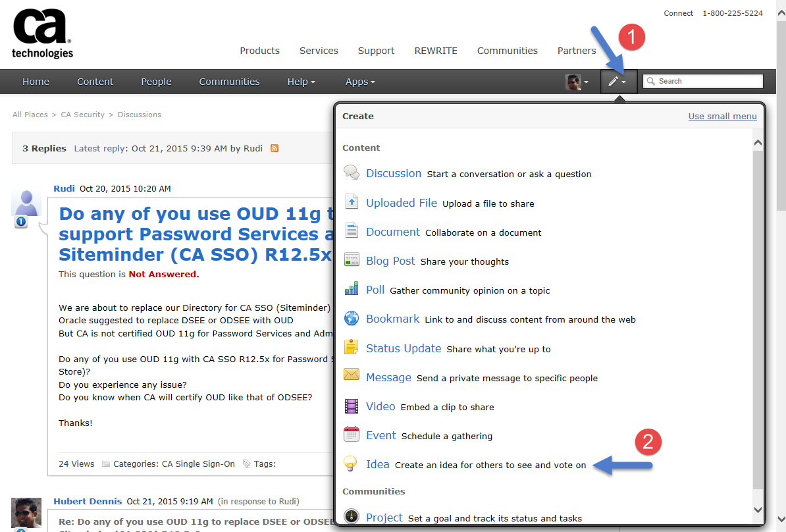Click the magnifier icon in search box
786x532 pixels.
pos(650,81)
